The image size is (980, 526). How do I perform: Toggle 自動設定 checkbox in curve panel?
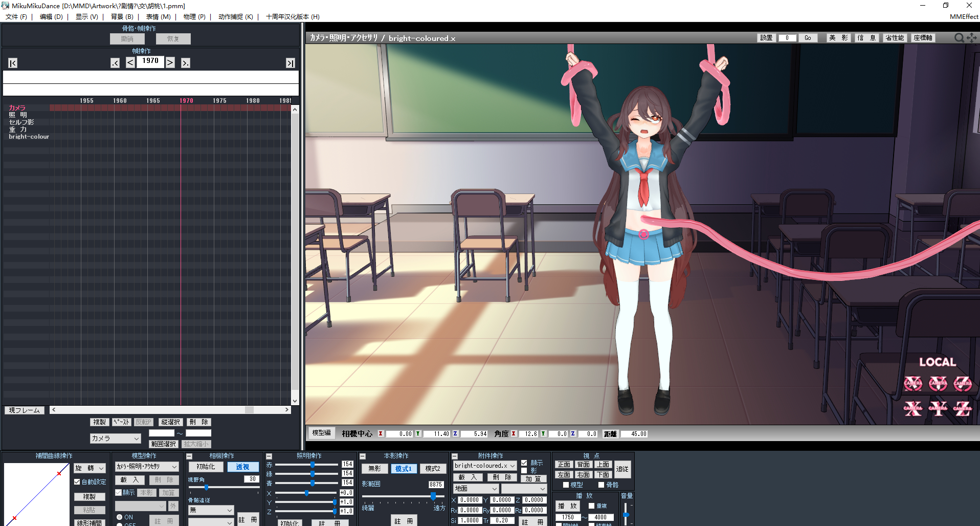tap(77, 482)
